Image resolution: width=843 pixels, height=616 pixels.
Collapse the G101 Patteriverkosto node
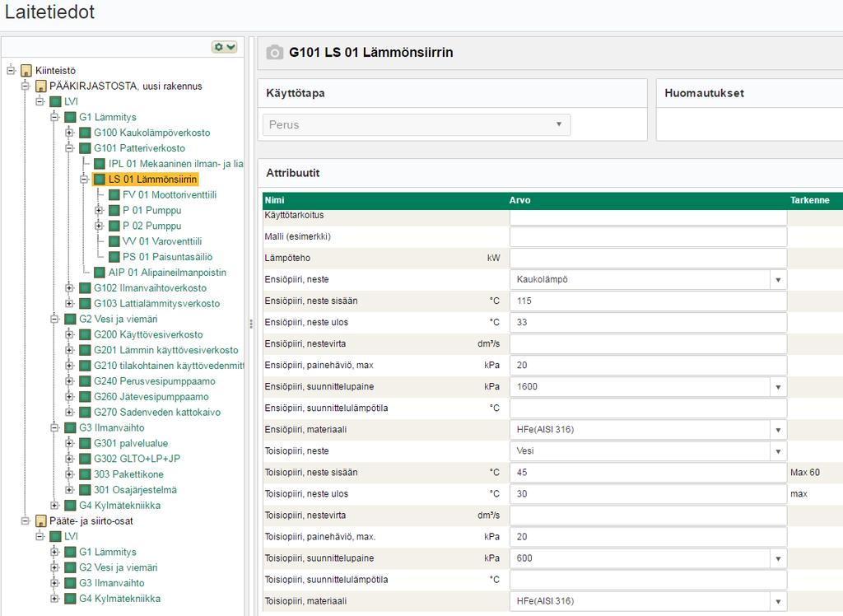pos(69,148)
